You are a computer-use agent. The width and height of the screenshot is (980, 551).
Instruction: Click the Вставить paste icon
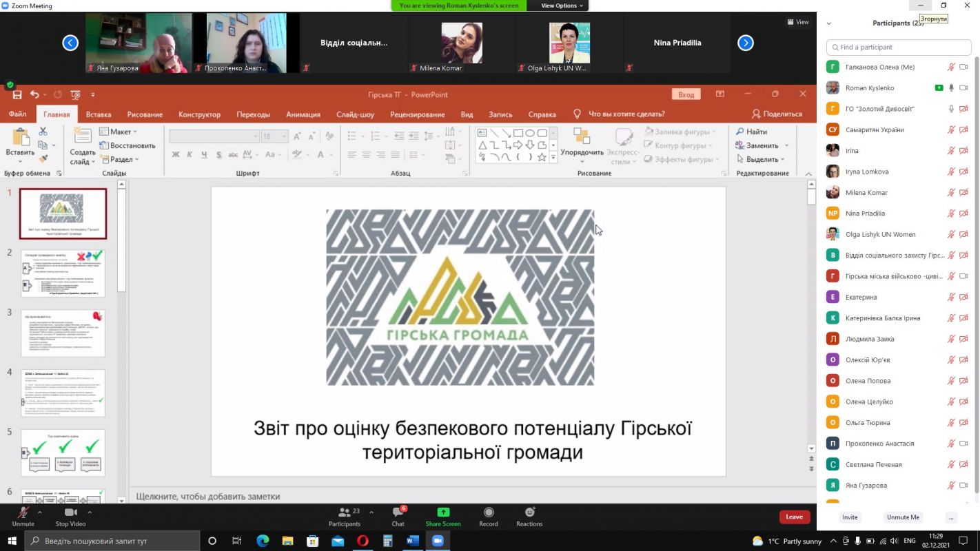coord(20,137)
